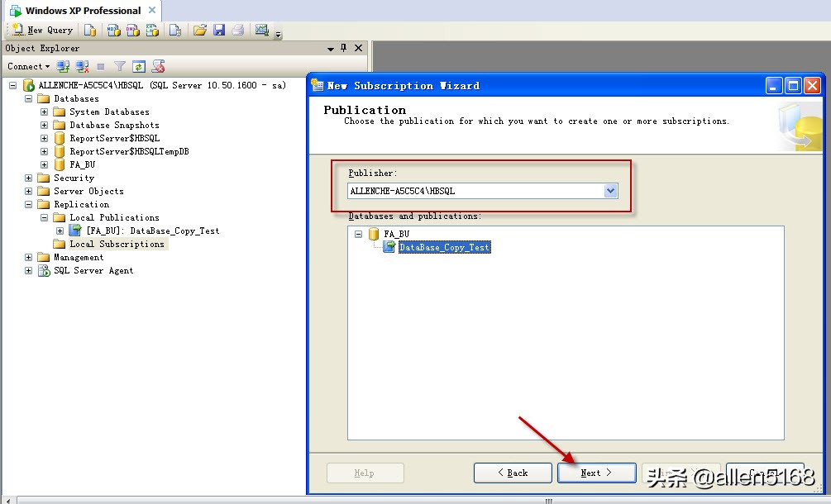Maximize the New Subscription Wizard window
Screen dimensions: 831x504
[x=793, y=86]
